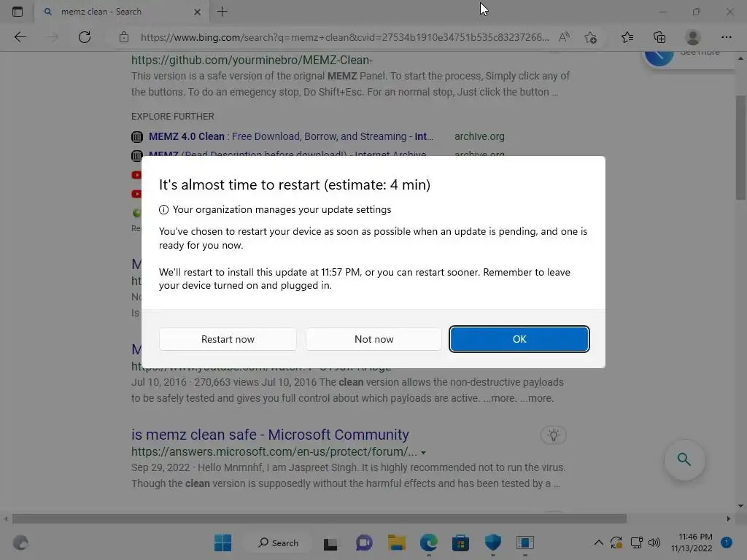Activate Read aloud icon in address bar
747x560 pixels.
tap(564, 37)
